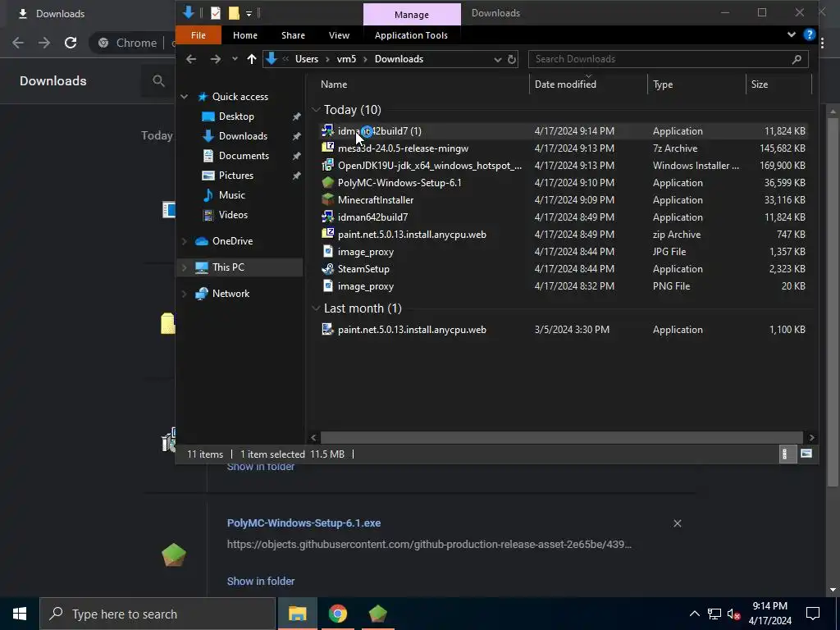Image resolution: width=840 pixels, height=630 pixels.
Task: Open recent locations dropdown
Action: pyautogui.click(x=235, y=59)
